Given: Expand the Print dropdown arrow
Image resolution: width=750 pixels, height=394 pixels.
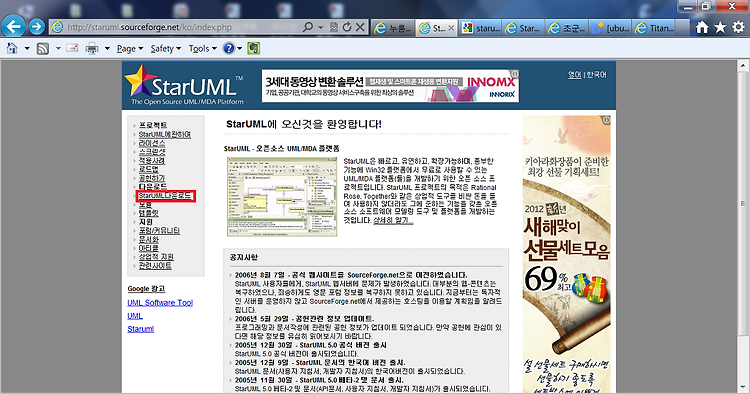Looking at the screenshot, I should point(107,48).
